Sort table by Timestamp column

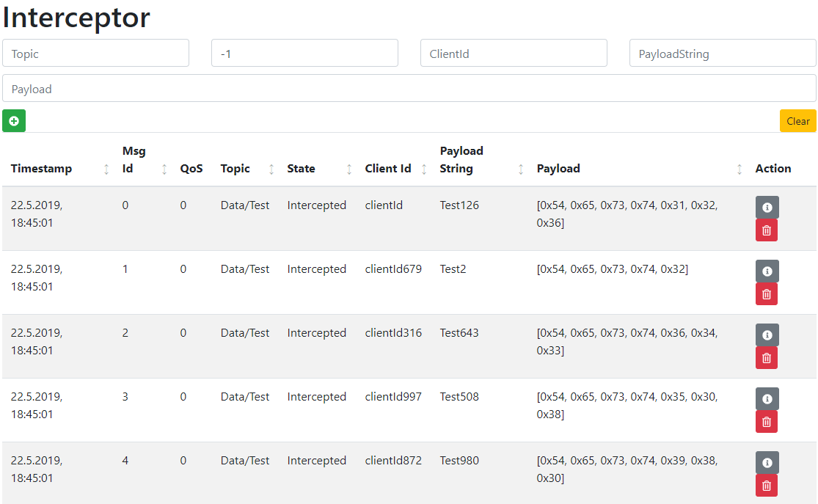(106, 169)
